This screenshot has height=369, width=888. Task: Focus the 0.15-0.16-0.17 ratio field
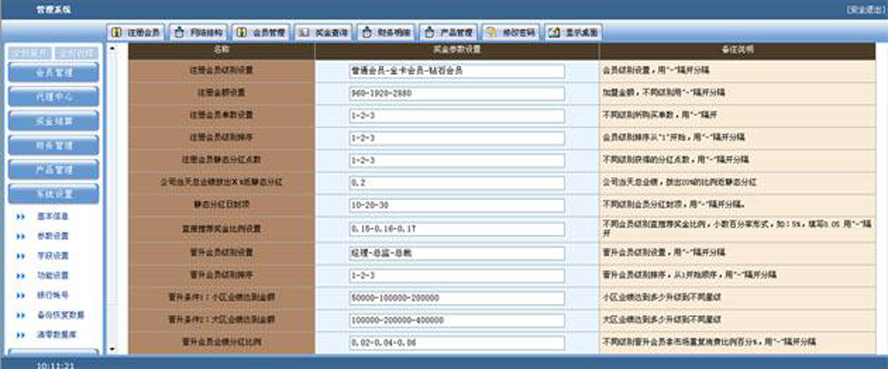(456, 229)
